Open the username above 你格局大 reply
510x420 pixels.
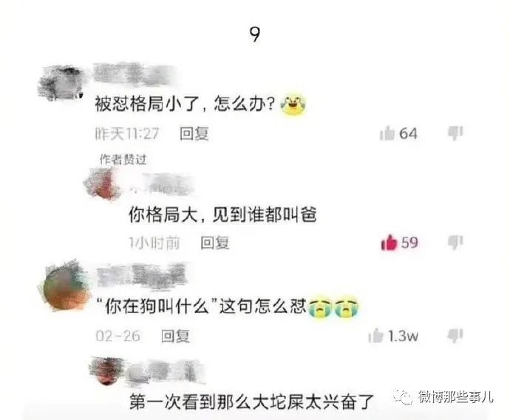162,184
